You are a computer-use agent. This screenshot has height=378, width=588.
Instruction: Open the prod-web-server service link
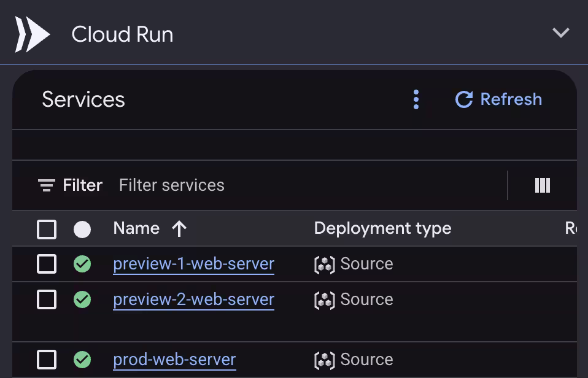tap(174, 360)
